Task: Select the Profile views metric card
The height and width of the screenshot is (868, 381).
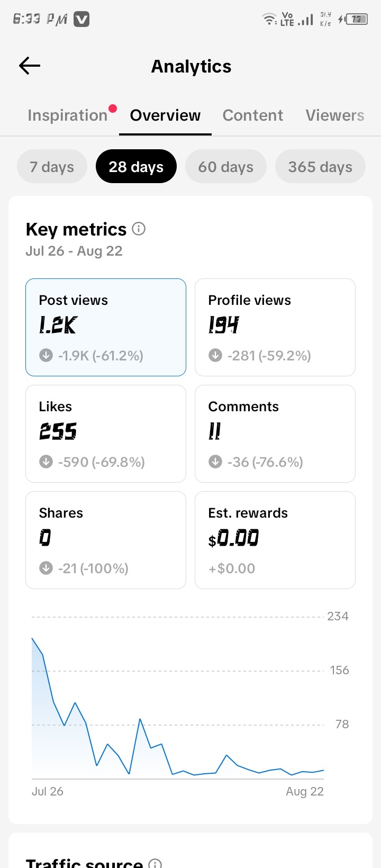Action: pos(275,327)
